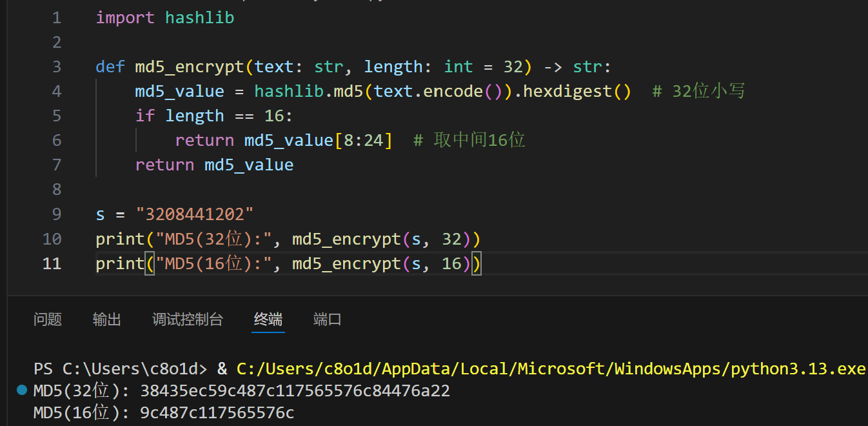Click the "3208441202" string literal

tap(195, 214)
